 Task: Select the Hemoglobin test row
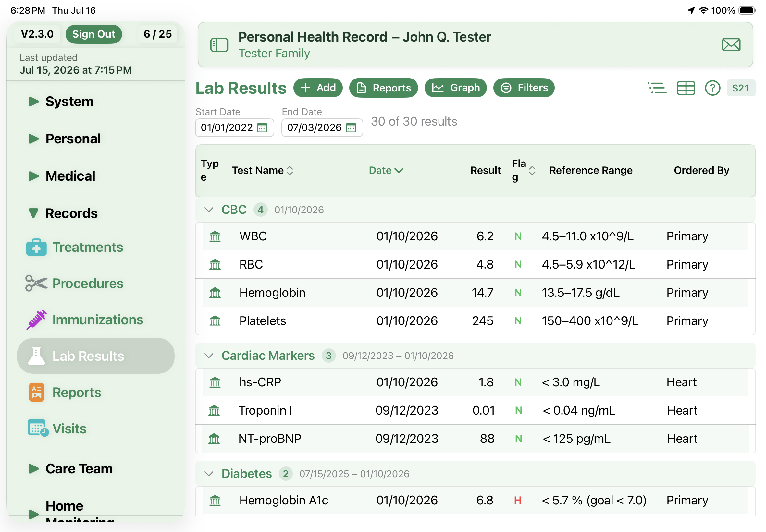point(475,293)
